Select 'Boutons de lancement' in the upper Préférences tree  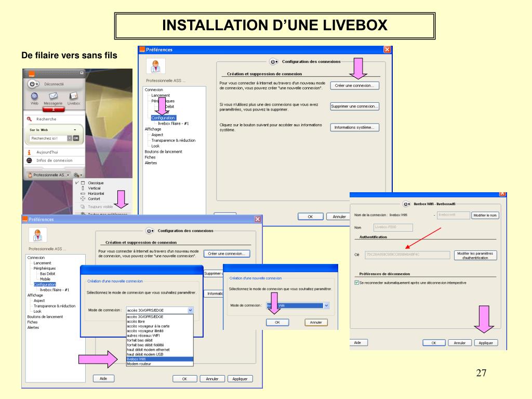coord(163,152)
